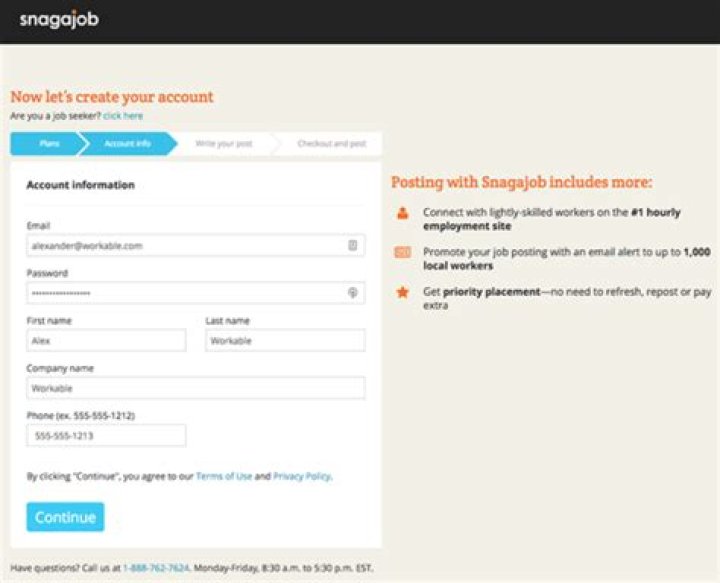Open the Privacy Policy link
720x583 pixels.
pos(301,476)
